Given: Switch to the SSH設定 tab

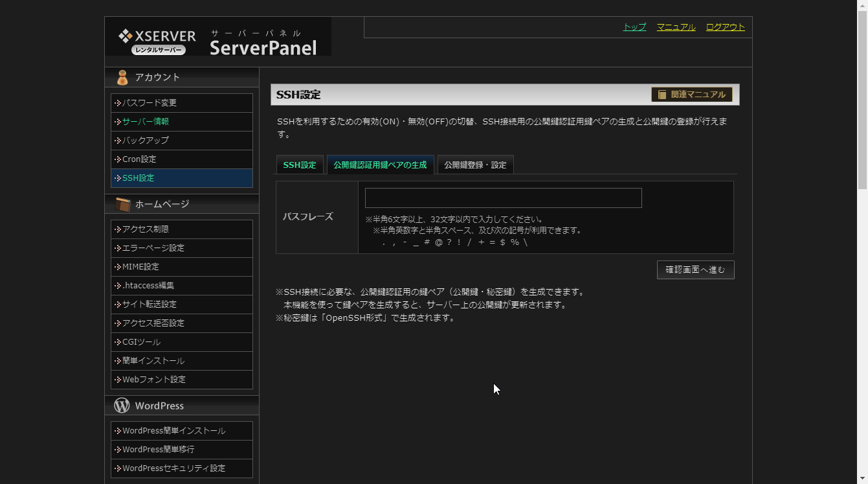Looking at the screenshot, I should pos(300,165).
